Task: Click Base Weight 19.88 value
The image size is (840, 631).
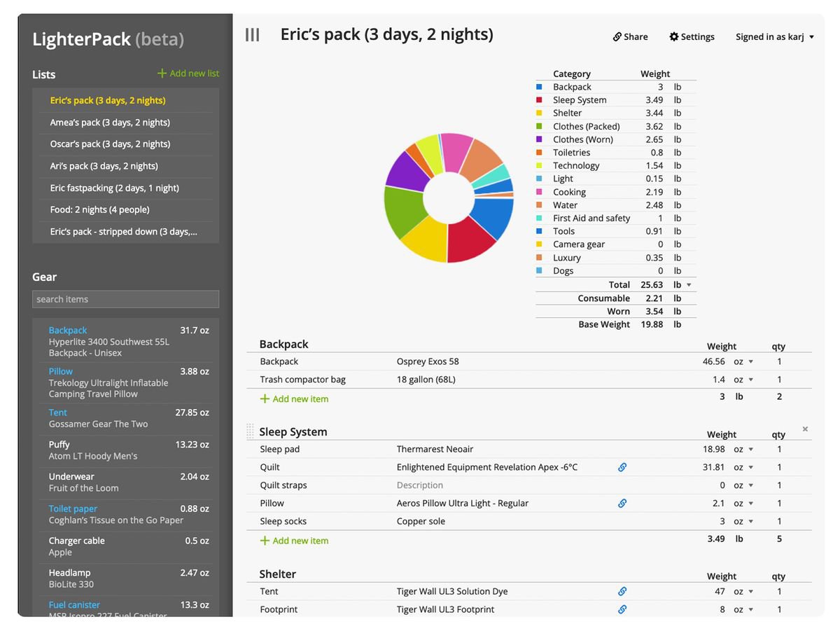Action: (652, 324)
